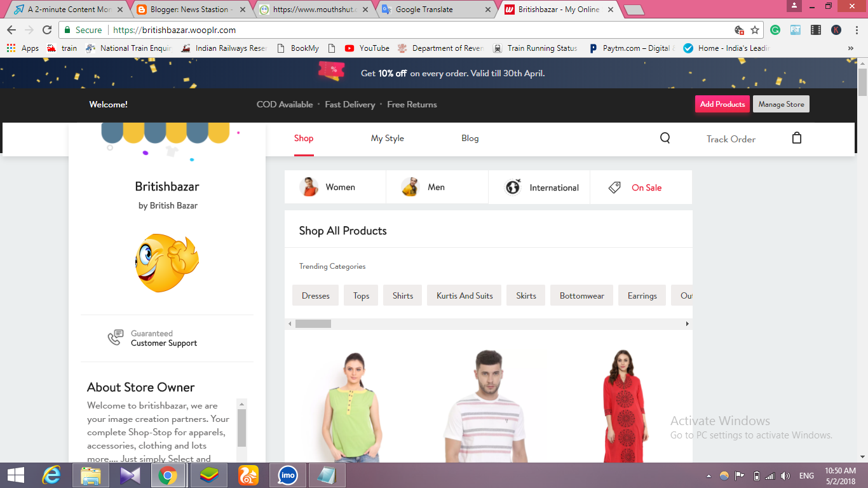The width and height of the screenshot is (868, 488).
Task: Click the On Sale link text
Action: 646,187
